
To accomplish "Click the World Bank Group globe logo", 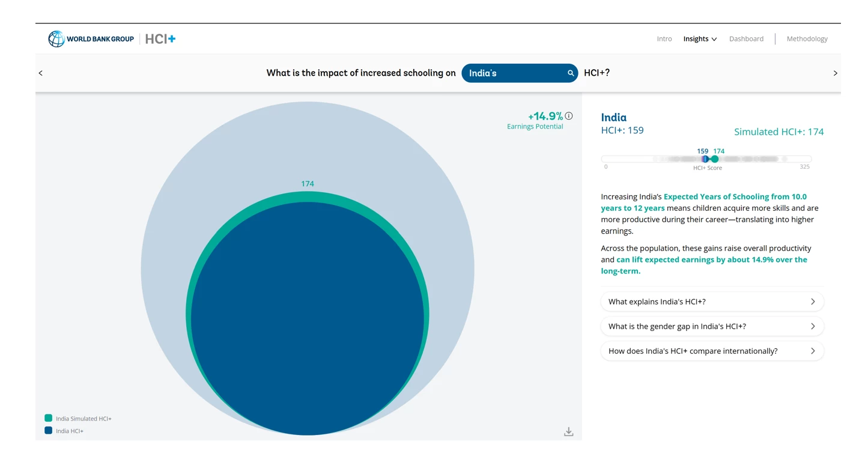I will click(x=56, y=39).
